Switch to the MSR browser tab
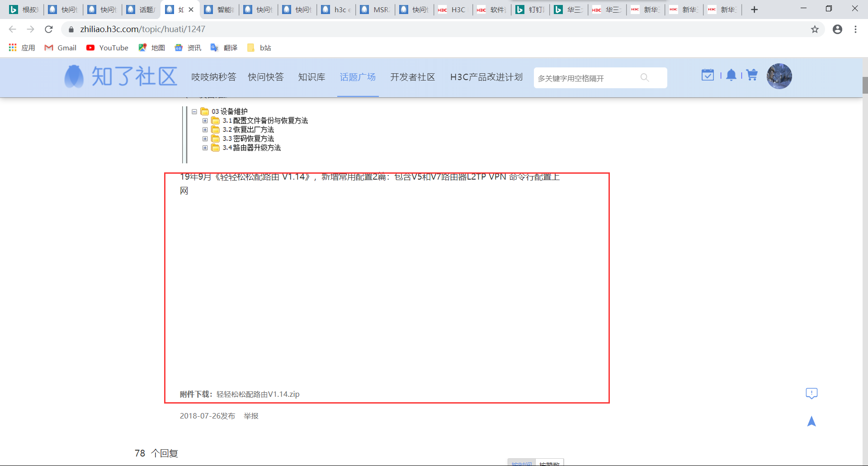Image resolution: width=868 pixels, height=466 pixels. [376, 10]
